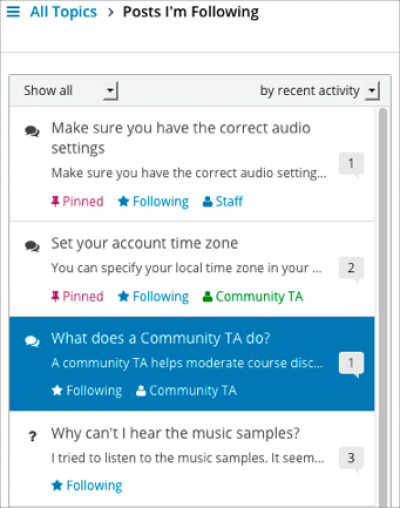The height and width of the screenshot is (508, 400).
Task: Click Staff person icon label
Action: pos(223,201)
